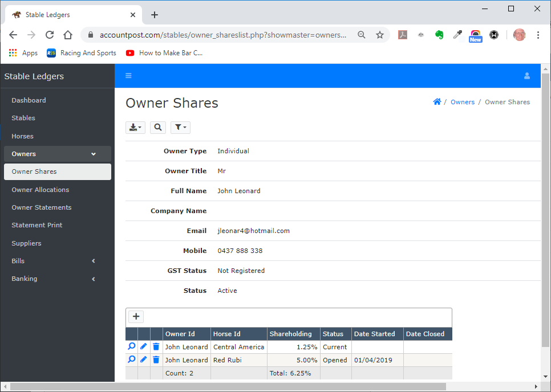Click the Owners breadcrumb link
The image size is (551, 392).
coord(463,102)
